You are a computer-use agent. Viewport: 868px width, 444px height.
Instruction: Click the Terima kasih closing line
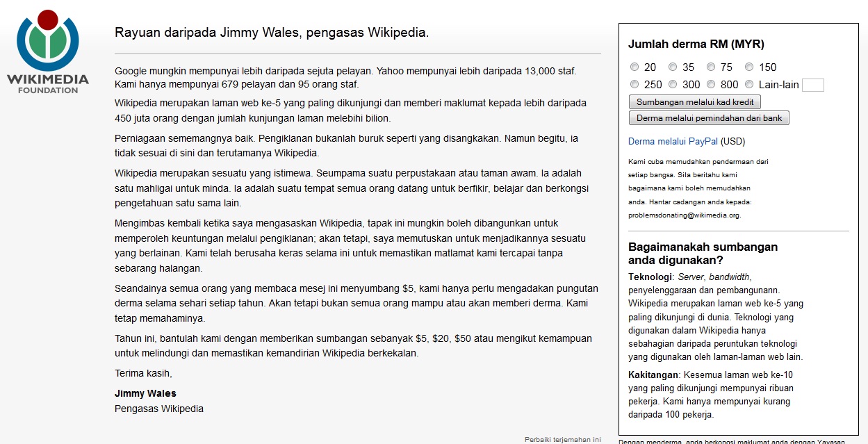(143, 373)
